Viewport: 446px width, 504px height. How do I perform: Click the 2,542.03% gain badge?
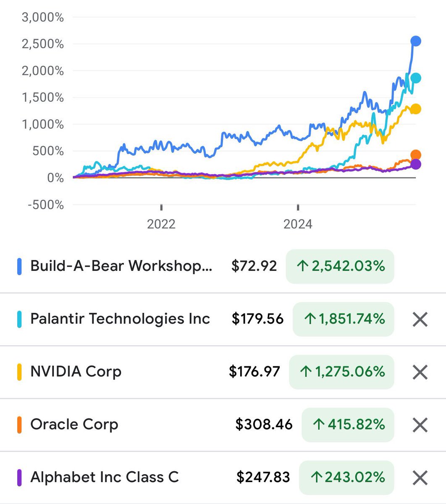tap(340, 266)
